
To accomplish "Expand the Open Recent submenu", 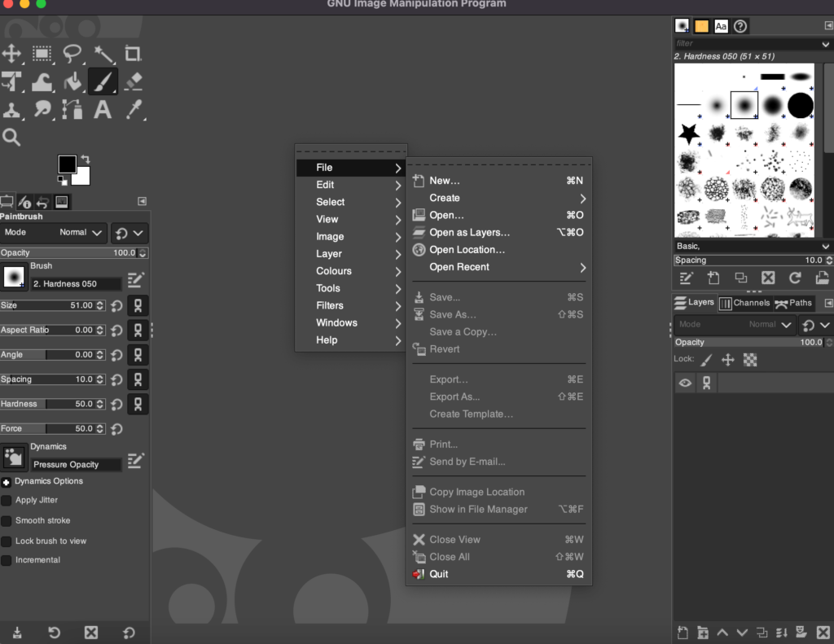I will tap(499, 267).
